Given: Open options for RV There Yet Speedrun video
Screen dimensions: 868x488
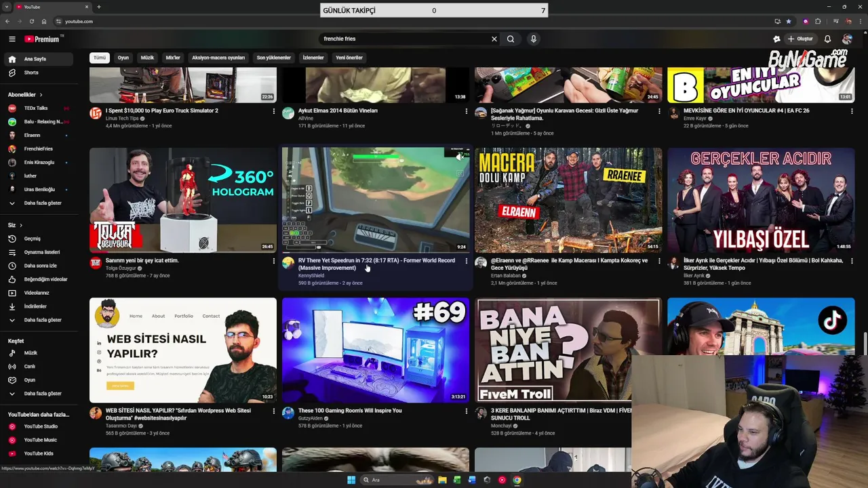Looking at the screenshot, I should pyautogui.click(x=467, y=261).
